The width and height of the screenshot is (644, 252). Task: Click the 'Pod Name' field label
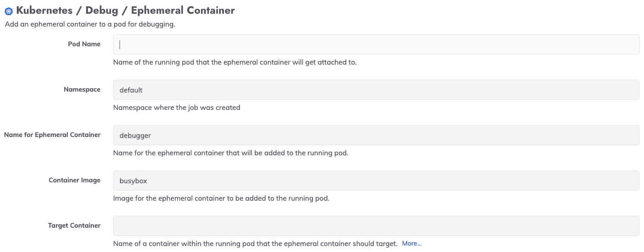(84, 44)
